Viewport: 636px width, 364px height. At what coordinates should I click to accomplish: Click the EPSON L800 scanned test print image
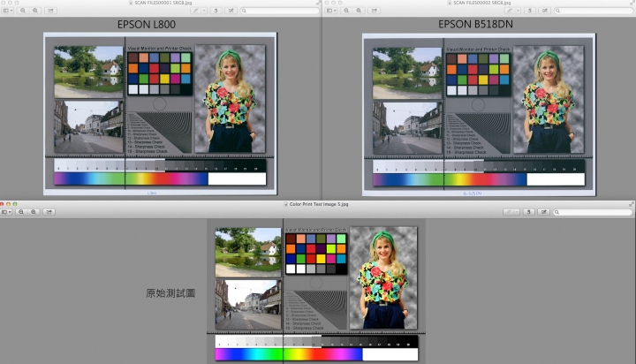pos(160,114)
